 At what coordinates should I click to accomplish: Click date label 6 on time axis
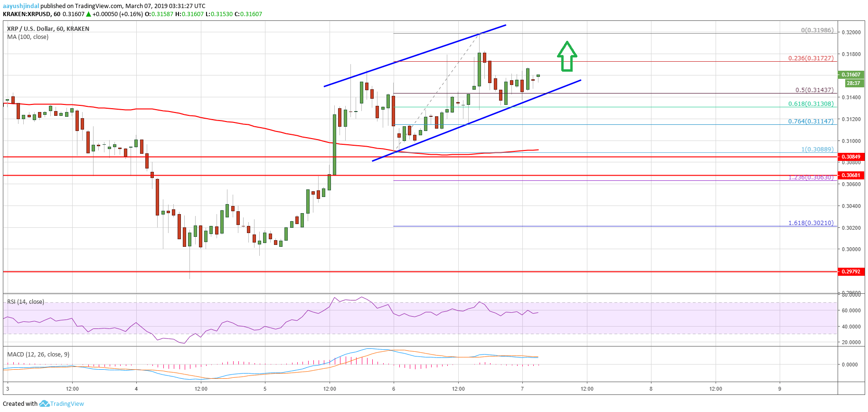pyautogui.click(x=394, y=389)
